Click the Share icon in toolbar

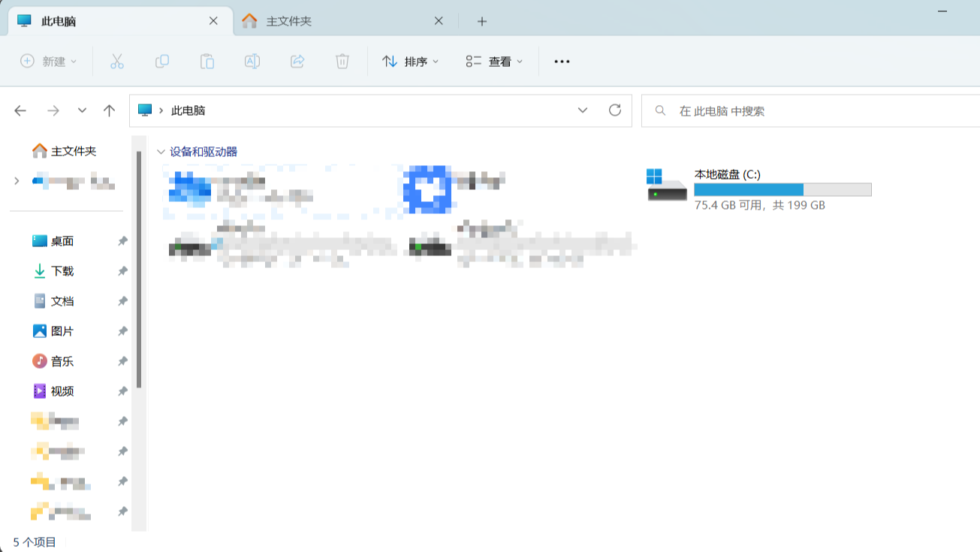coord(297,62)
